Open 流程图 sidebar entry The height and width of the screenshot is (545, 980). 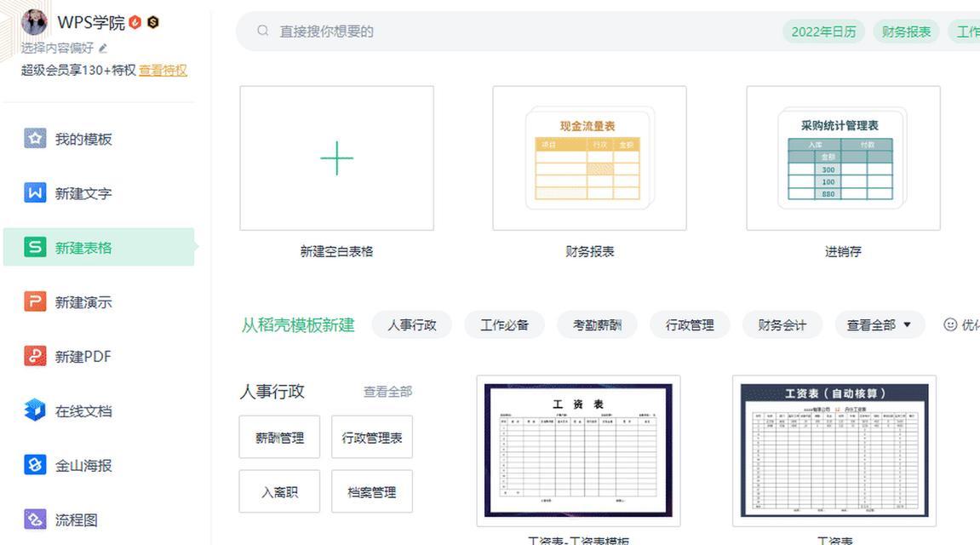point(99,519)
